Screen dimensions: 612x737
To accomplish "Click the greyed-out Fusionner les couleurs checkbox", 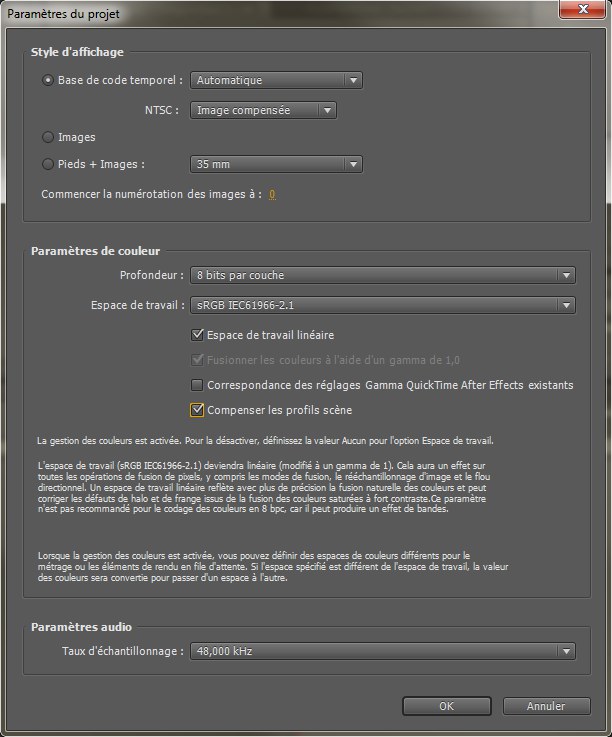I will (197, 360).
